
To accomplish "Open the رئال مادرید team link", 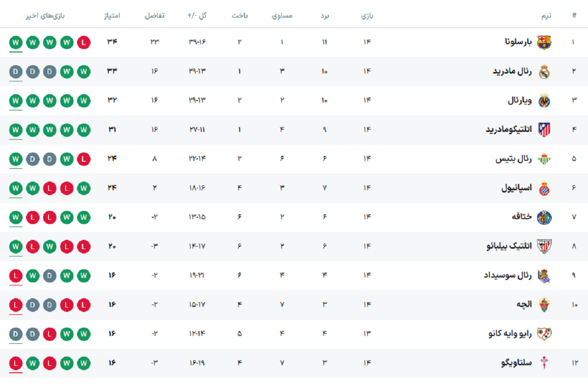I will [x=512, y=72].
